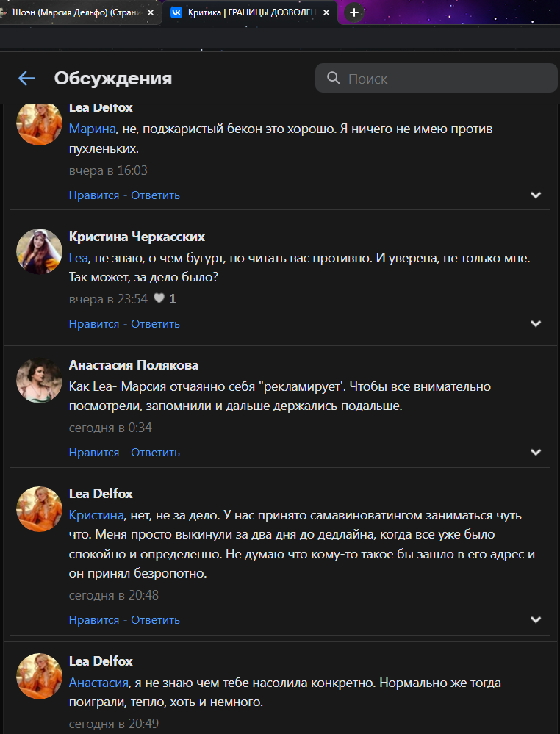Open chevron menu on Анастасия Полякова's comment
Screen dimensions: 560x734
click(536, 453)
